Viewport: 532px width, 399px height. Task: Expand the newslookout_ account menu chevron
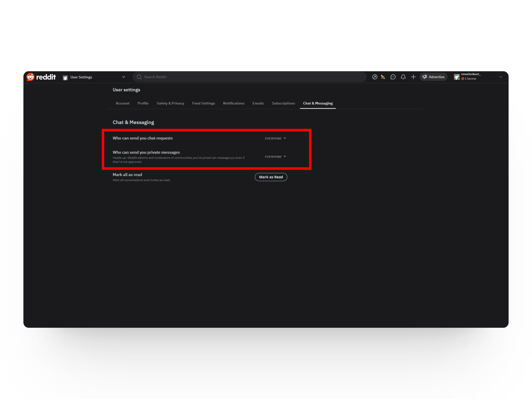pyautogui.click(x=500, y=77)
